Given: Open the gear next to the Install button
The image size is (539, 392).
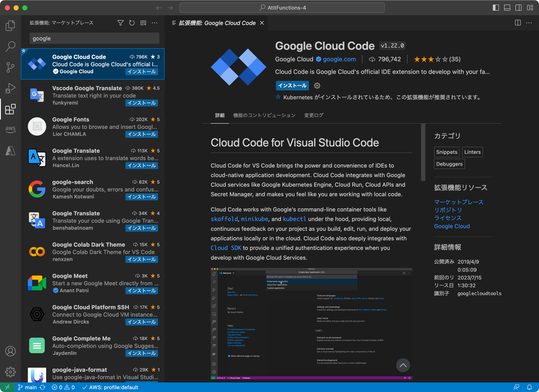Looking at the screenshot, I should point(317,86).
